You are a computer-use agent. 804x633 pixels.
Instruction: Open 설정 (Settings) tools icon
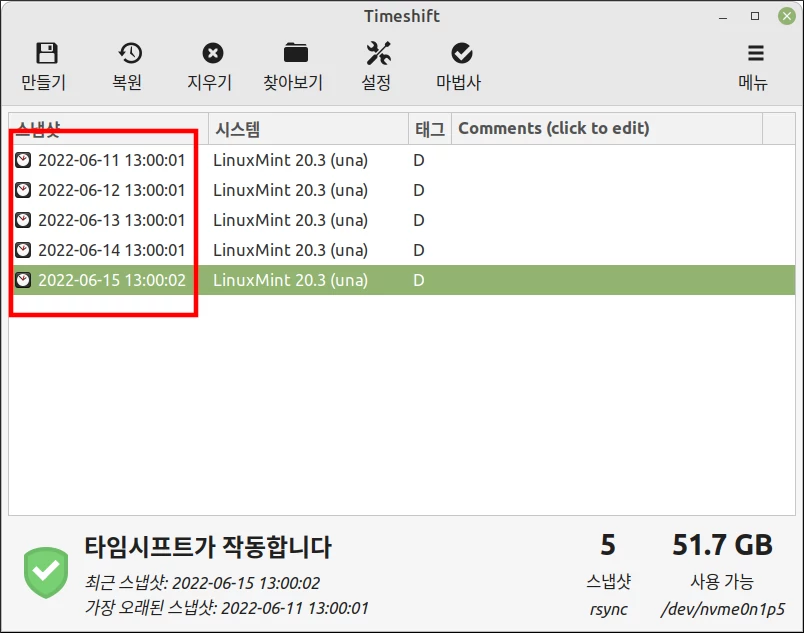tap(378, 53)
